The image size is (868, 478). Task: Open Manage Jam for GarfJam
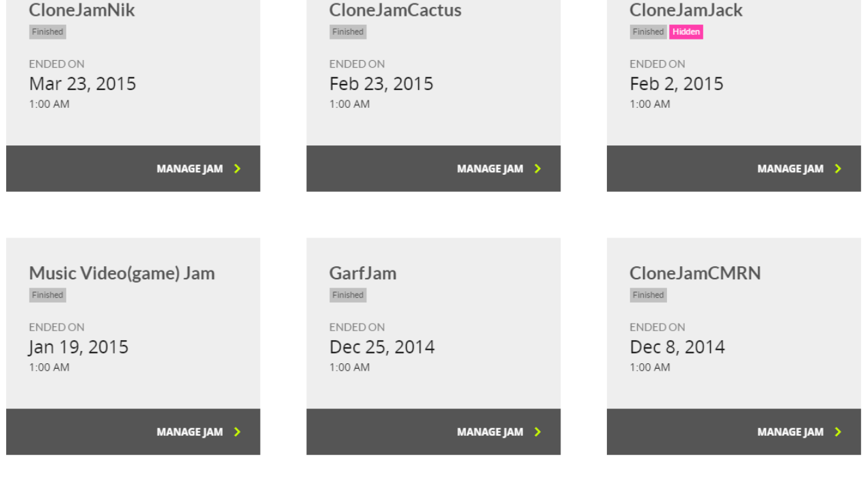pyautogui.click(x=433, y=432)
